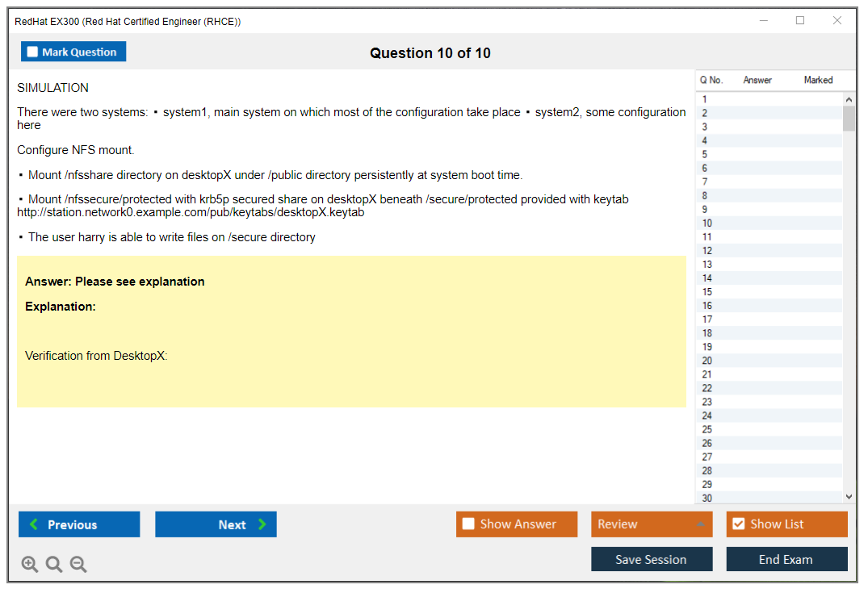
Task: Enable the Show Answer checkbox
Action: [x=468, y=524]
